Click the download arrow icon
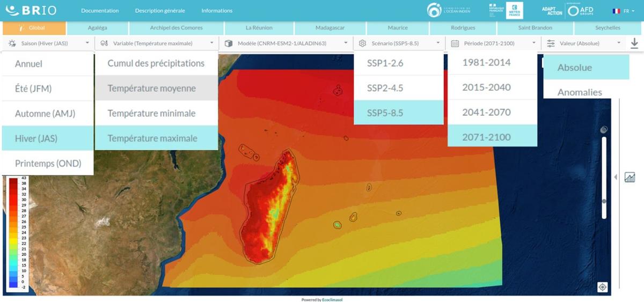Screen dimensions: 644x302 [634, 43]
